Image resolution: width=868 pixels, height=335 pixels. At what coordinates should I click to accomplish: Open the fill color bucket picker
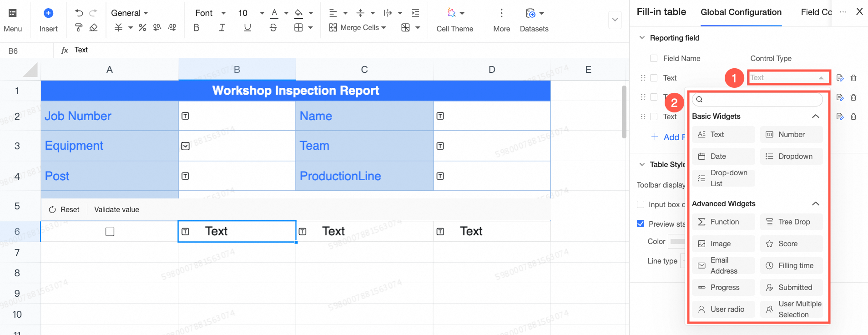pyautogui.click(x=299, y=13)
